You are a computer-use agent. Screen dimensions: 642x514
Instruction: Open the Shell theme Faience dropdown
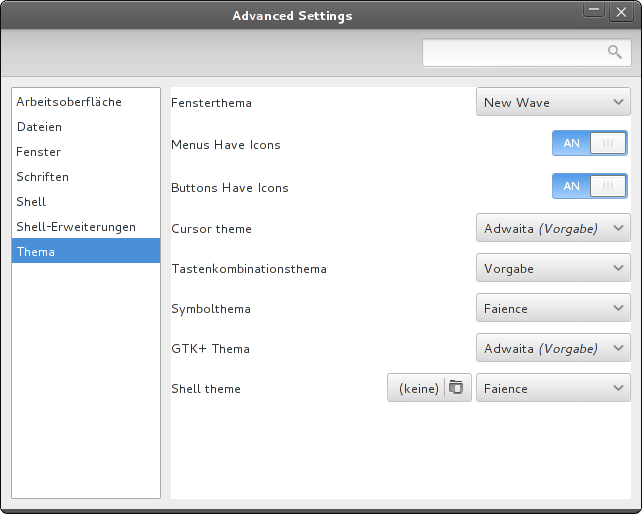[553, 388]
